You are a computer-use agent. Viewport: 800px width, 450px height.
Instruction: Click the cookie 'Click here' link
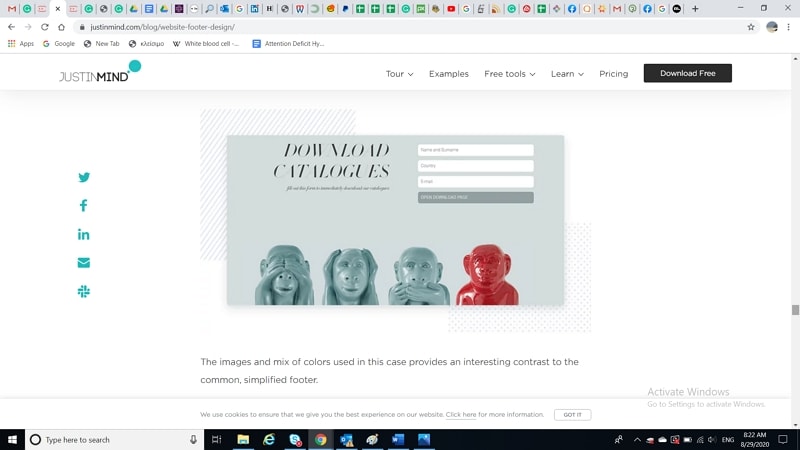coord(461,414)
